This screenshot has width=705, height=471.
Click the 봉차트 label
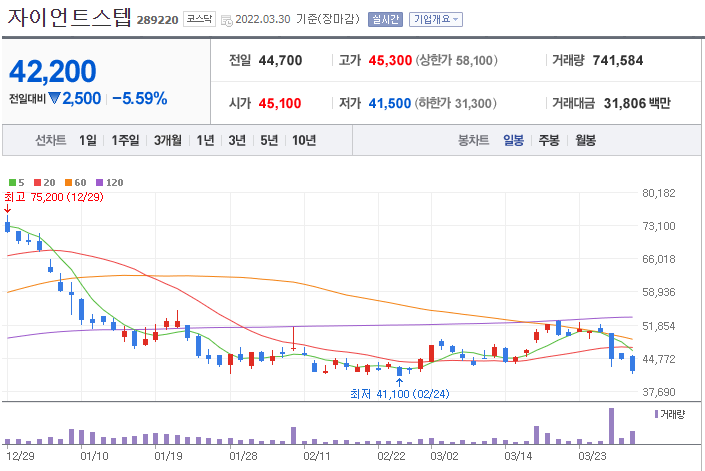point(473,140)
